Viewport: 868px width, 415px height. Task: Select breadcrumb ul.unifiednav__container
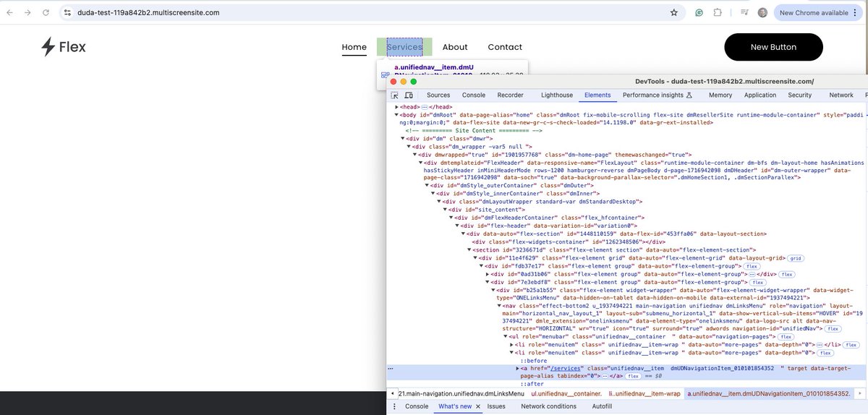(566, 393)
